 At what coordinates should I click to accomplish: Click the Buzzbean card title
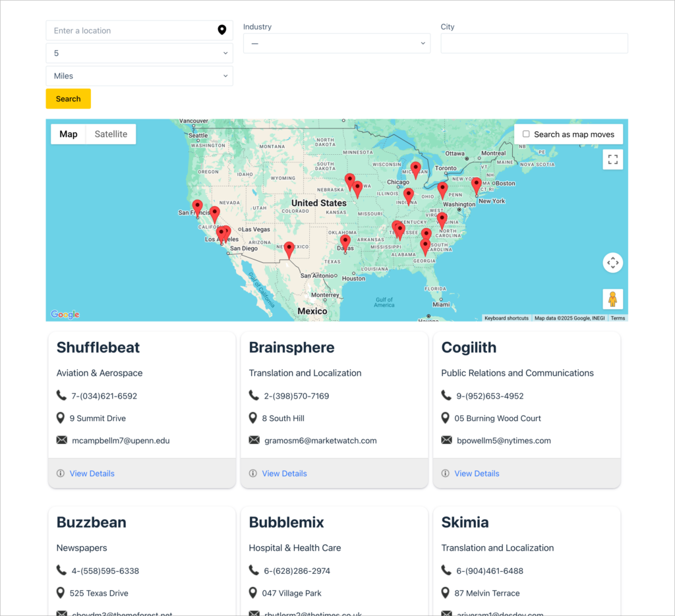92,522
